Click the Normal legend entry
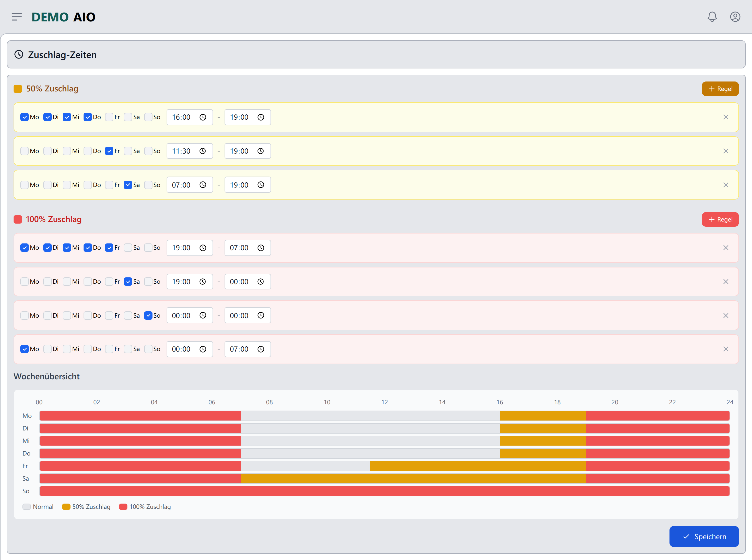Image resolution: width=752 pixels, height=560 pixels. (38, 507)
